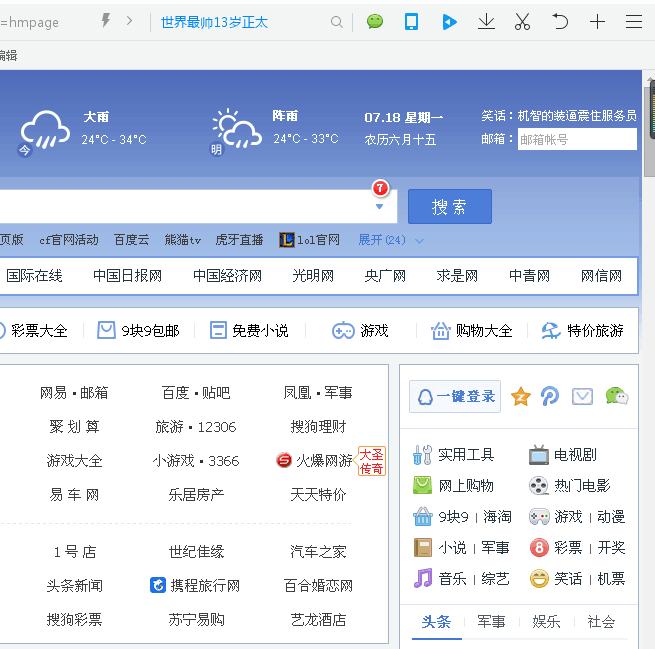Open 央广网 link

pos(385,276)
